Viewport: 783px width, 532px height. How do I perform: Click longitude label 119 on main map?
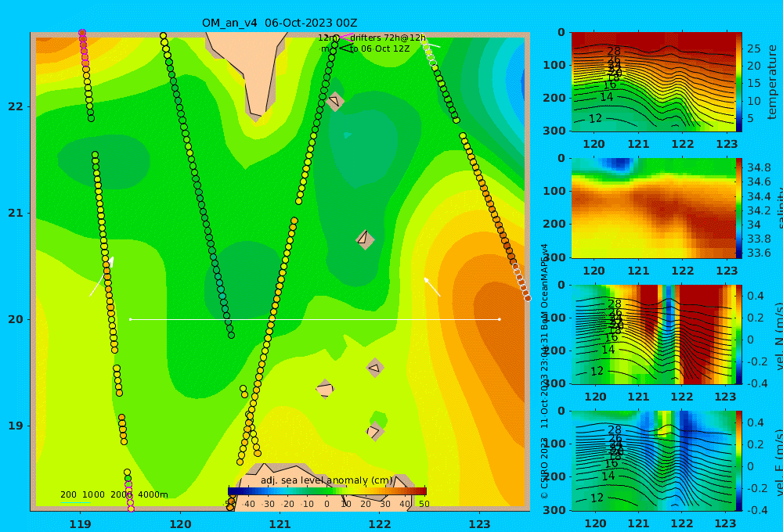click(81, 524)
